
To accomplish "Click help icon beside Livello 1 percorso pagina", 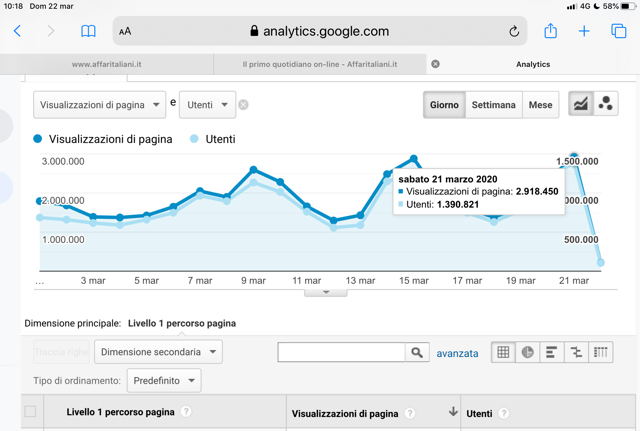I will pos(186,411).
